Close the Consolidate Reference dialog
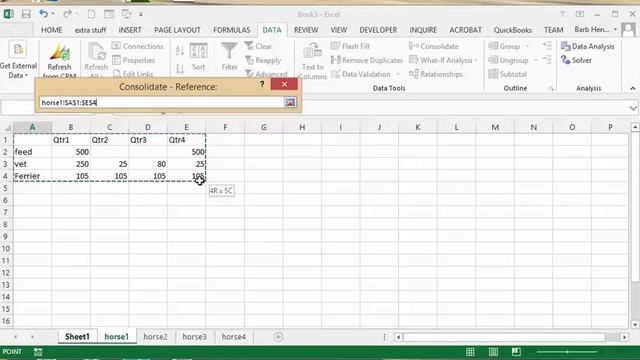This screenshot has width=640, height=360. tap(284, 84)
